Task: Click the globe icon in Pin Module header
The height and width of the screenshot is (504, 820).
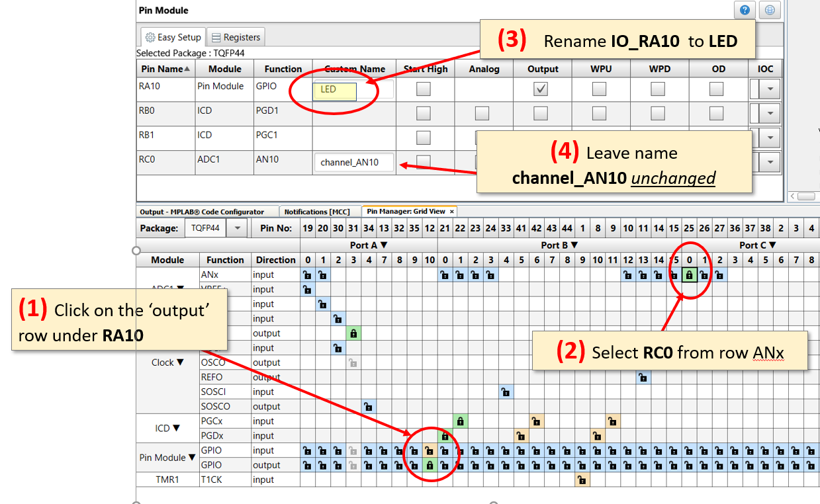Action: (770, 10)
